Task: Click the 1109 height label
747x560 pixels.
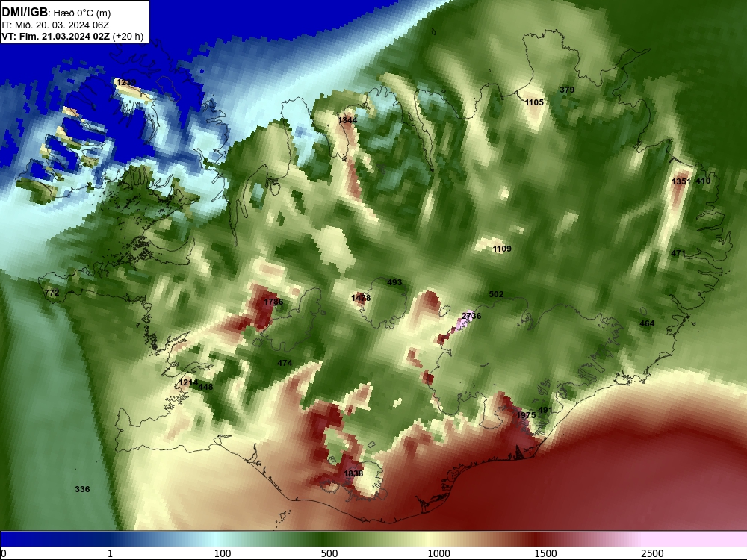Action: 502,249
